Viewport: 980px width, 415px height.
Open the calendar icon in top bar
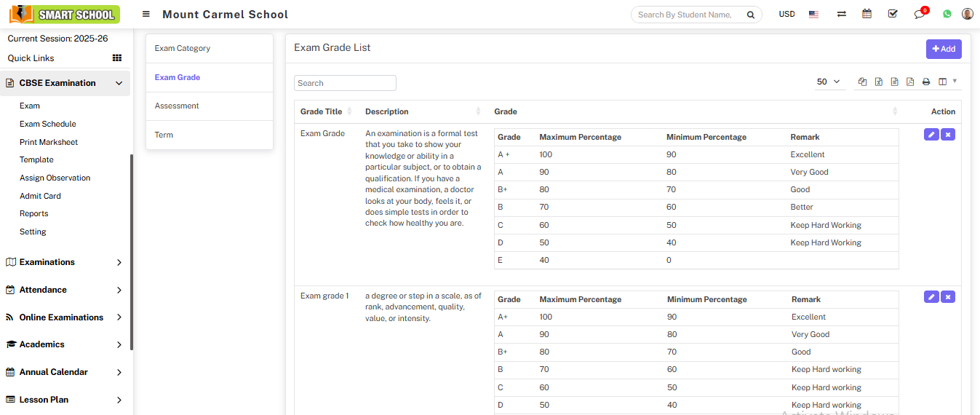(867, 14)
